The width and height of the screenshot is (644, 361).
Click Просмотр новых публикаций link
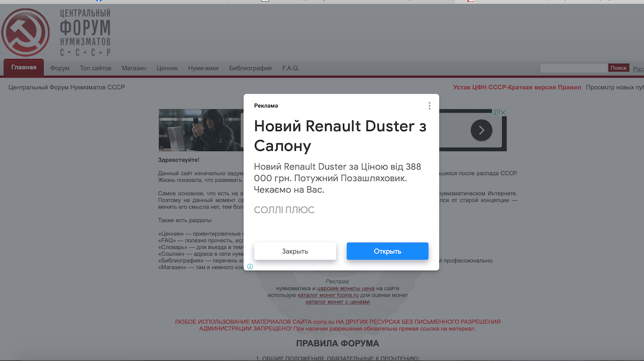point(615,87)
